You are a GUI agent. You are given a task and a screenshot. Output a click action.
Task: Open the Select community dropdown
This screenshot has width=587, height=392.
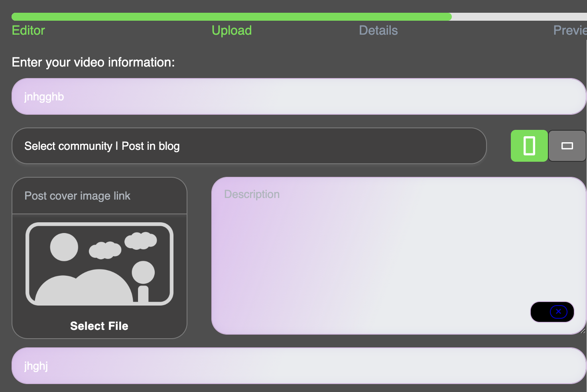pos(249,146)
